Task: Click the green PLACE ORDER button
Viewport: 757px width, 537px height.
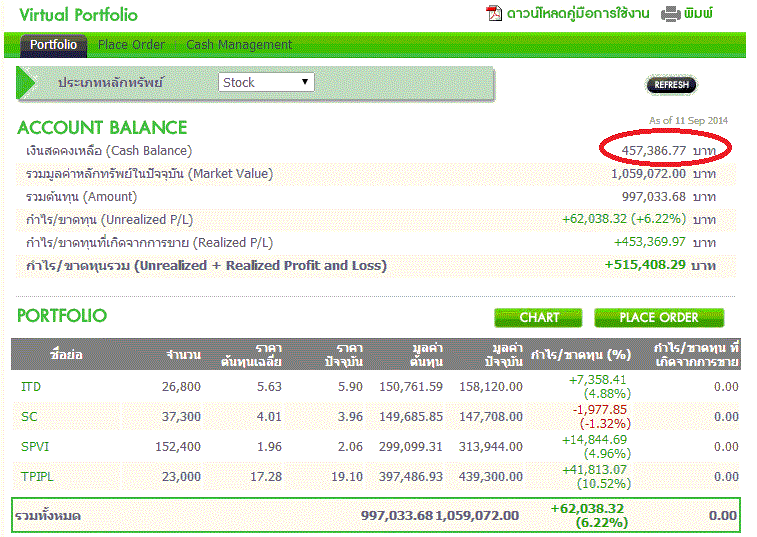Action: tap(659, 317)
